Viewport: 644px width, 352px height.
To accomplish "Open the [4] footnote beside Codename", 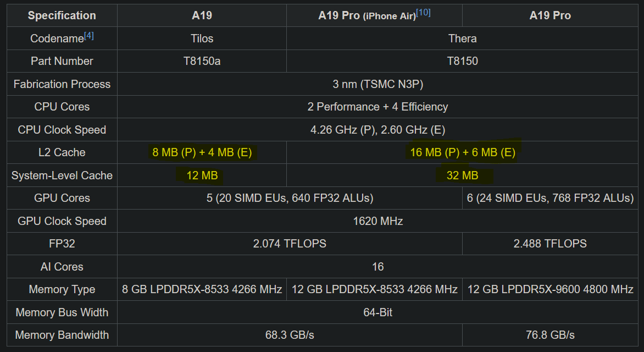I will (88, 36).
